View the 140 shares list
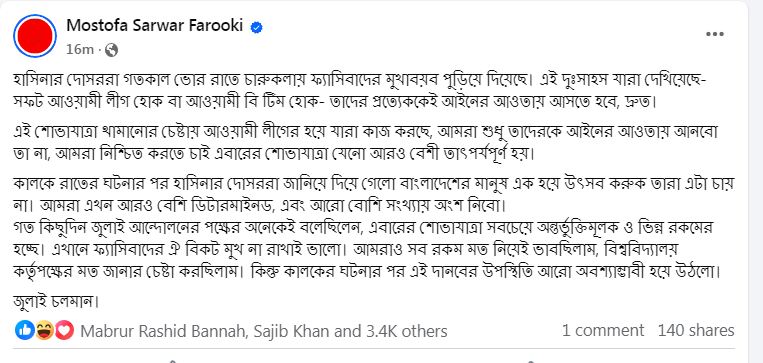The width and height of the screenshot is (763, 363). pos(696,331)
